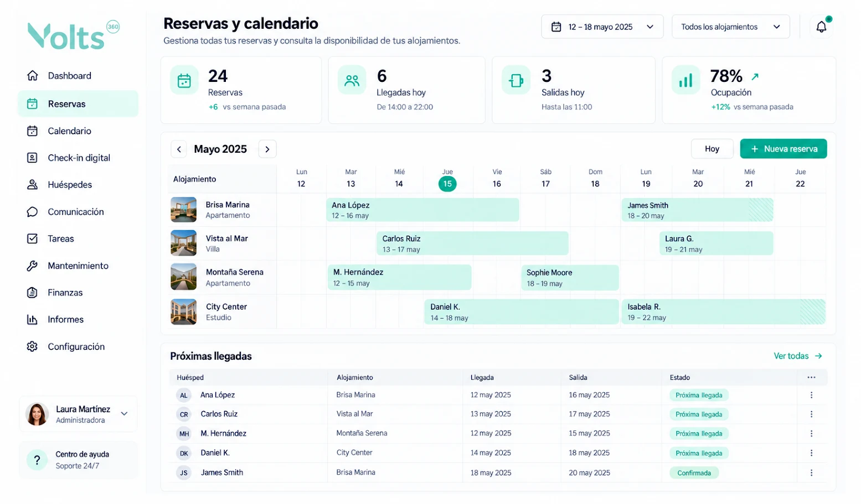Open the notifications bell

point(821,27)
